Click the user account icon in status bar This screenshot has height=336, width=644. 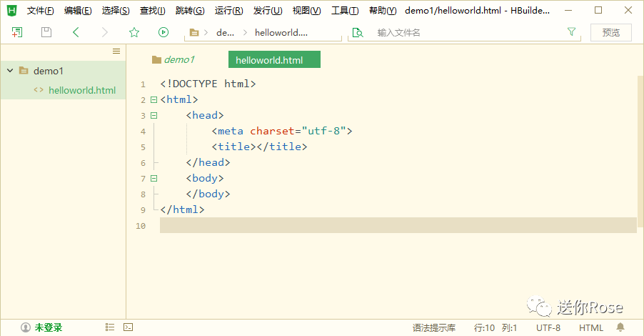26,327
